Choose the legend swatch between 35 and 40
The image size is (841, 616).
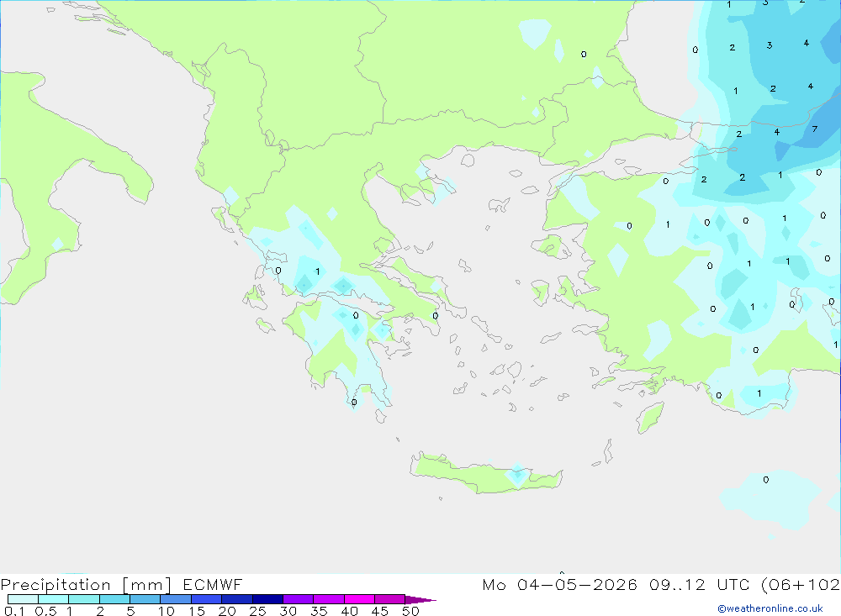(329, 599)
